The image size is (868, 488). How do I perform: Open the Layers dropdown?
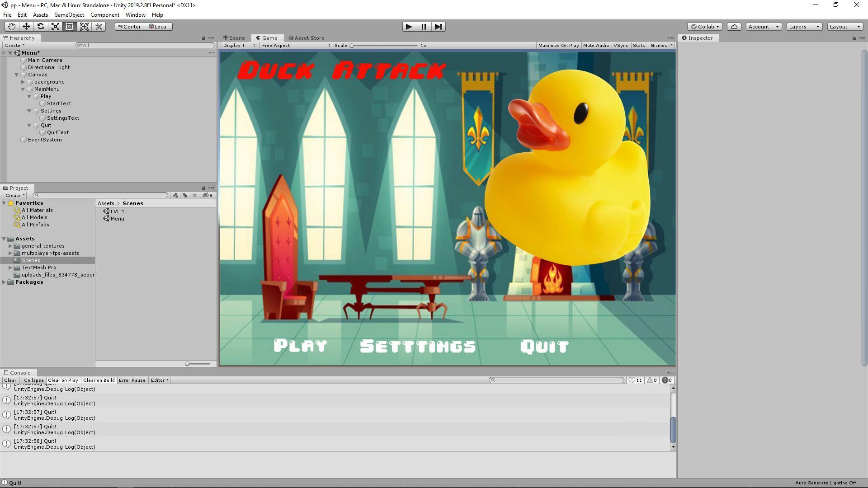click(804, 27)
